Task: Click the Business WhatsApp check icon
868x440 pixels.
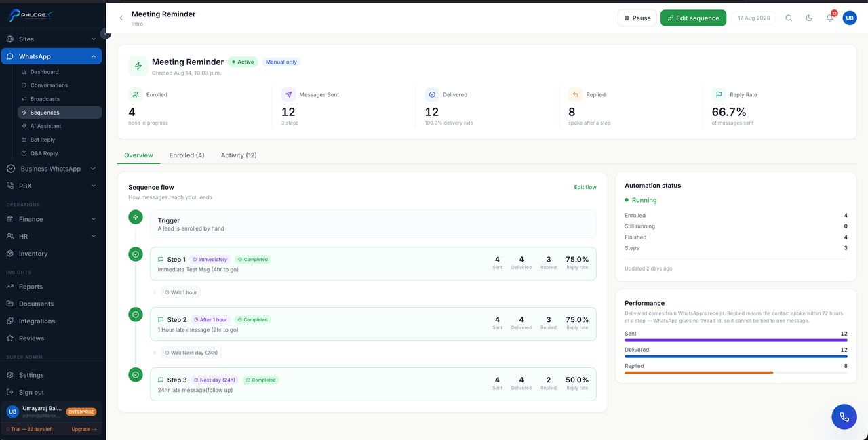Action: coord(10,169)
